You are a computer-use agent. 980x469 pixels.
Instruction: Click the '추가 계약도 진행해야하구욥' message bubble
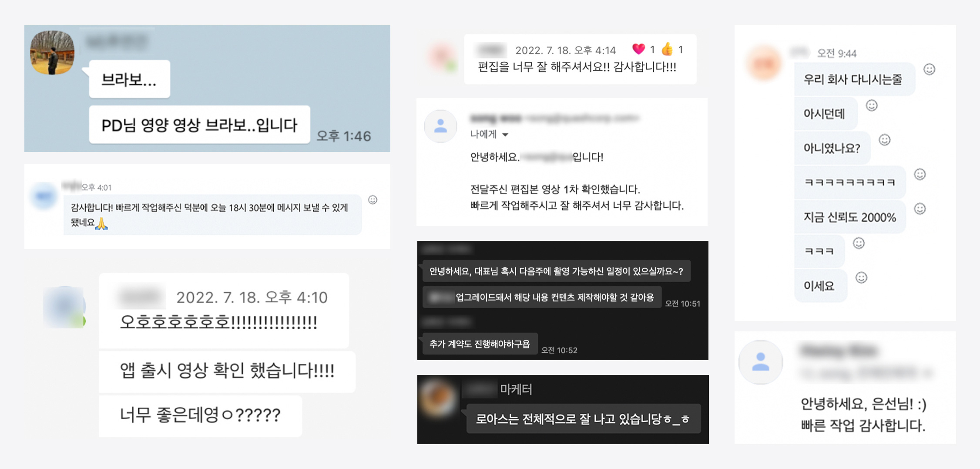(x=480, y=344)
